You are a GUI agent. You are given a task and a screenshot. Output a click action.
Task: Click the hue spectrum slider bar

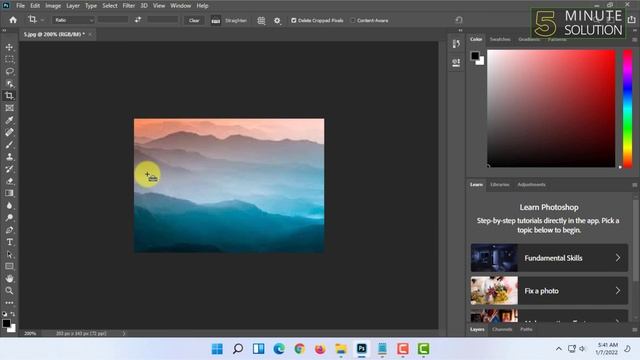pyautogui.click(x=627, y=109)
